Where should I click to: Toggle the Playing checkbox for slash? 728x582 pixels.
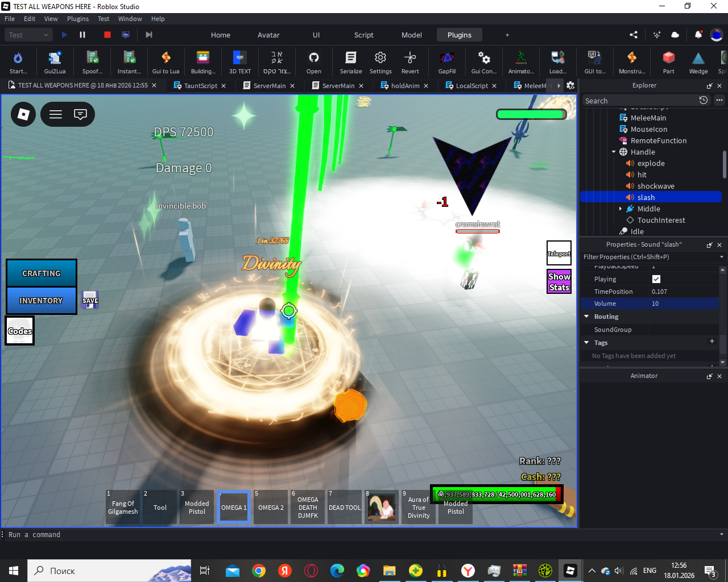coord(656,279)
